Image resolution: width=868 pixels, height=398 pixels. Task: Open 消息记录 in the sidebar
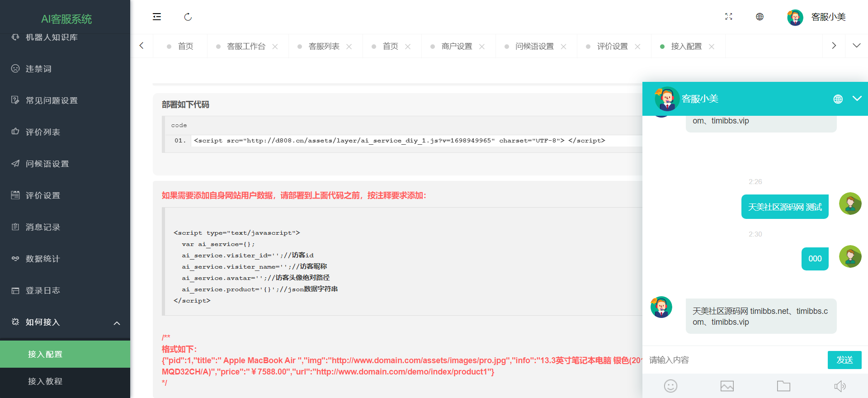65,227
